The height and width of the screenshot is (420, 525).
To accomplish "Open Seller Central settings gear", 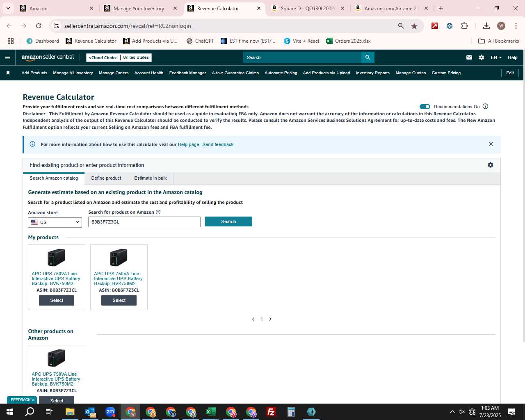I will point(482,57).
